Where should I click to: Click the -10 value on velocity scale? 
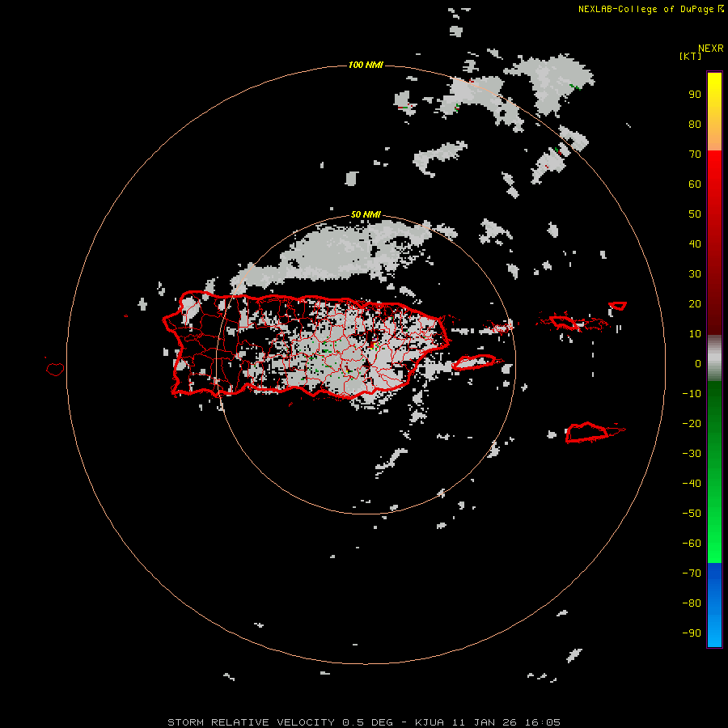coord(692,394)
